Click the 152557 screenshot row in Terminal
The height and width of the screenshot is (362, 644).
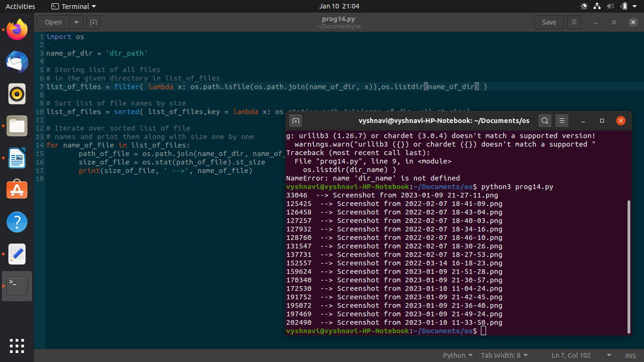click(x=394, y=263)
